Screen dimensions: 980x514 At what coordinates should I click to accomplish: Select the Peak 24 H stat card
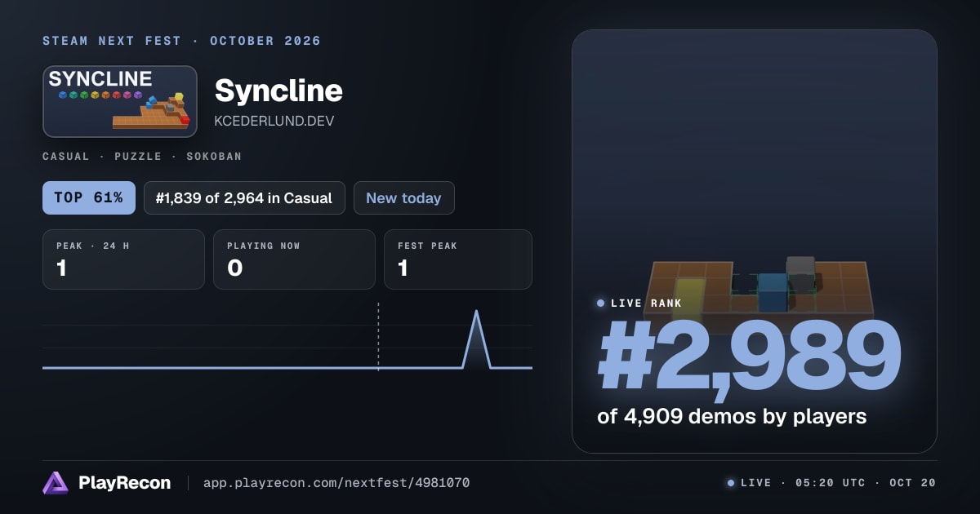pyautogui.click(x=123, y=259)
